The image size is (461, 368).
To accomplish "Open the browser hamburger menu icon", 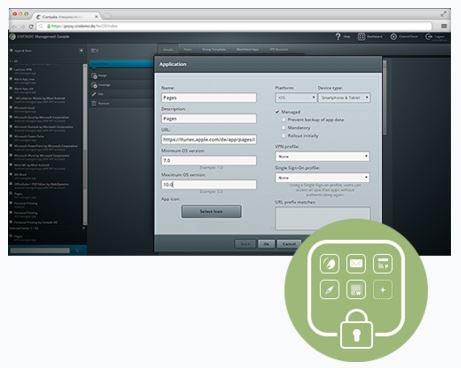I will tap(444, 26).
